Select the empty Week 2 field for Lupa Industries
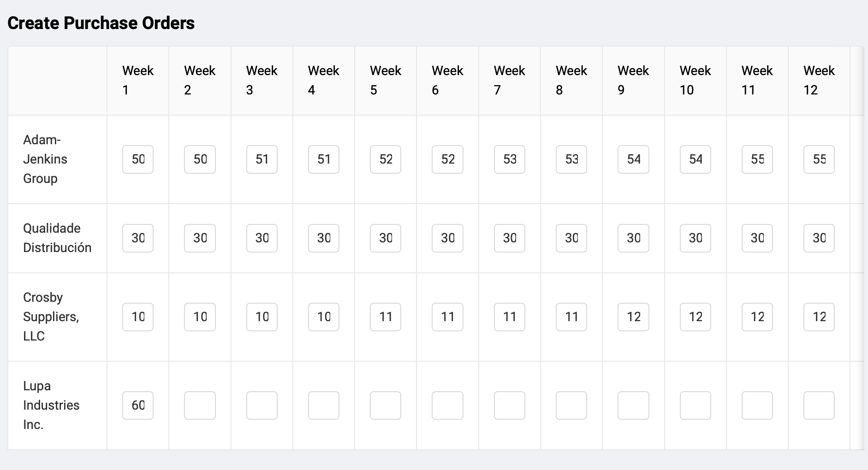Screen dimensions: 868x470 coord(200,405)
